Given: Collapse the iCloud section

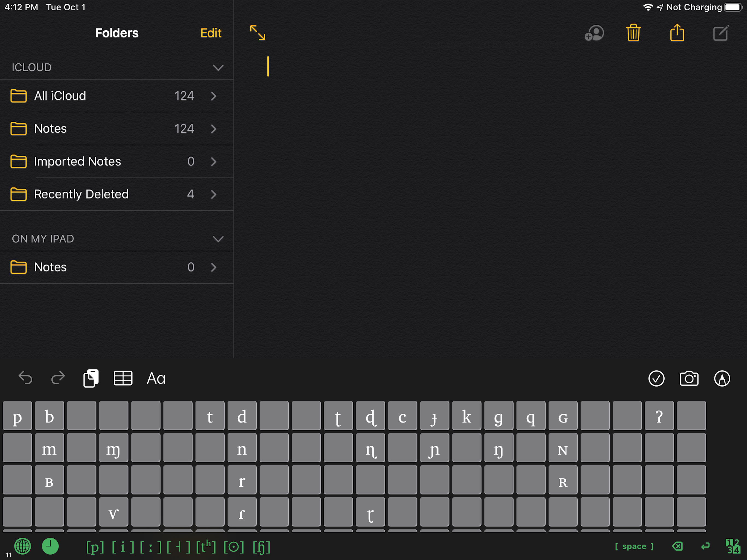Looking at the screenshot, I should pos(218,68).
